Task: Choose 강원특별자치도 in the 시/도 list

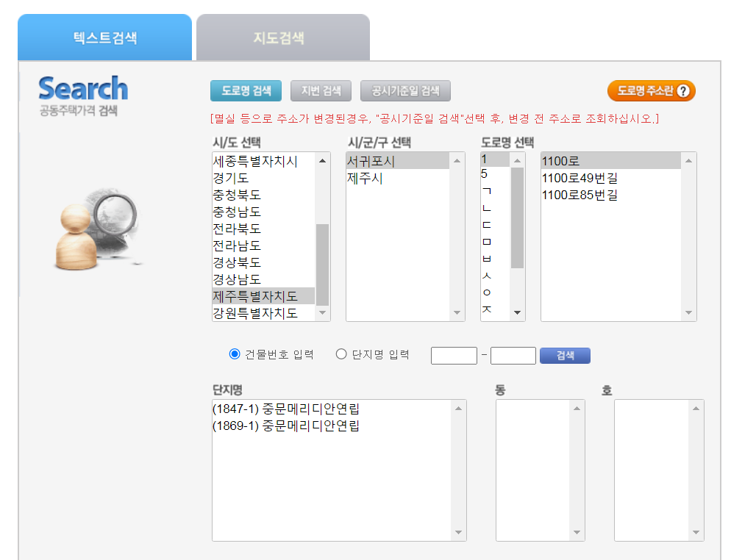Action: pos(263,312)
